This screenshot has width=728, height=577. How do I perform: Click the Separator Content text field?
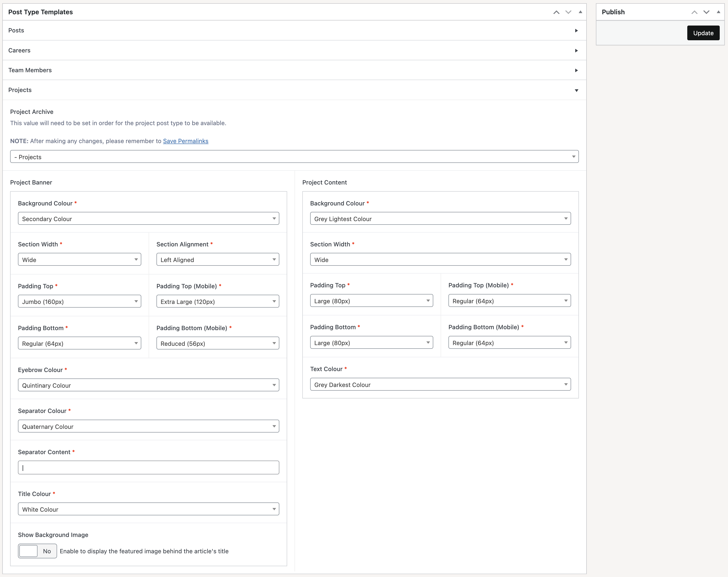coord(148,468)
